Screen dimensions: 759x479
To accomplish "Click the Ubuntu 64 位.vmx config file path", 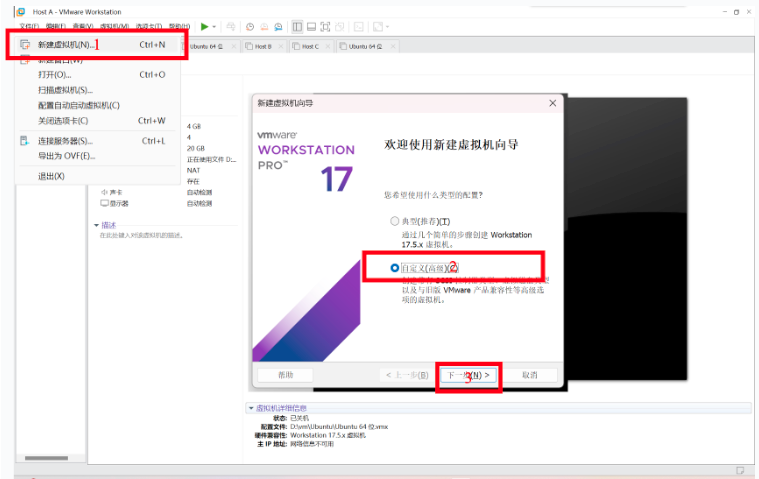I will point(339,427).
